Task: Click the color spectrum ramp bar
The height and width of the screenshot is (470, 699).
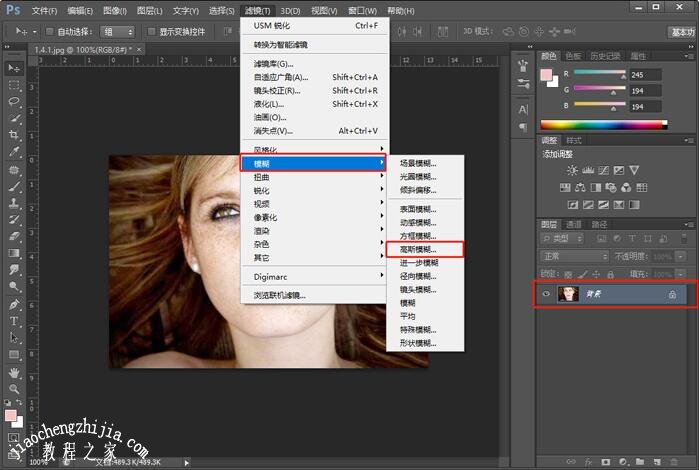Action: coord(603,125)
